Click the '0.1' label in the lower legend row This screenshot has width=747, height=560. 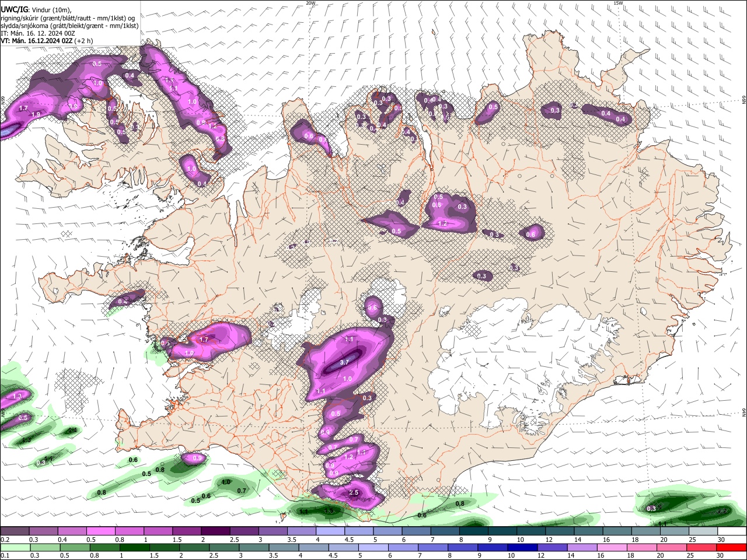pos(4,555)
